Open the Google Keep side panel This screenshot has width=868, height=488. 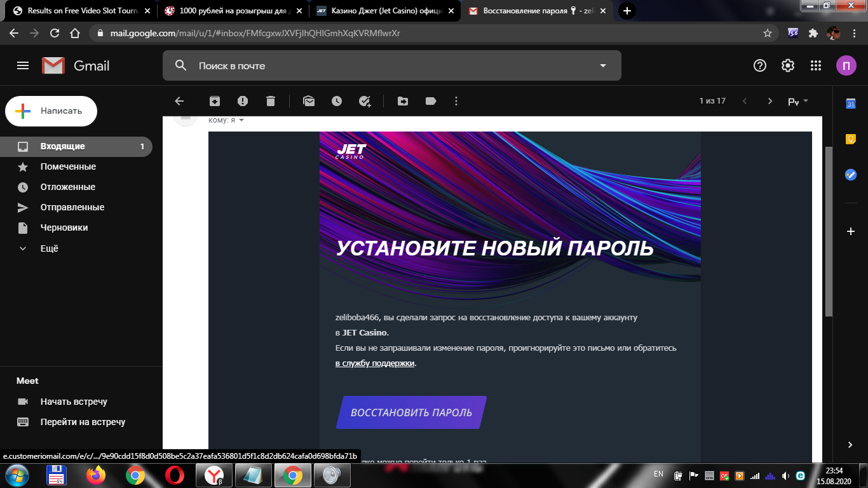(850, 139)
